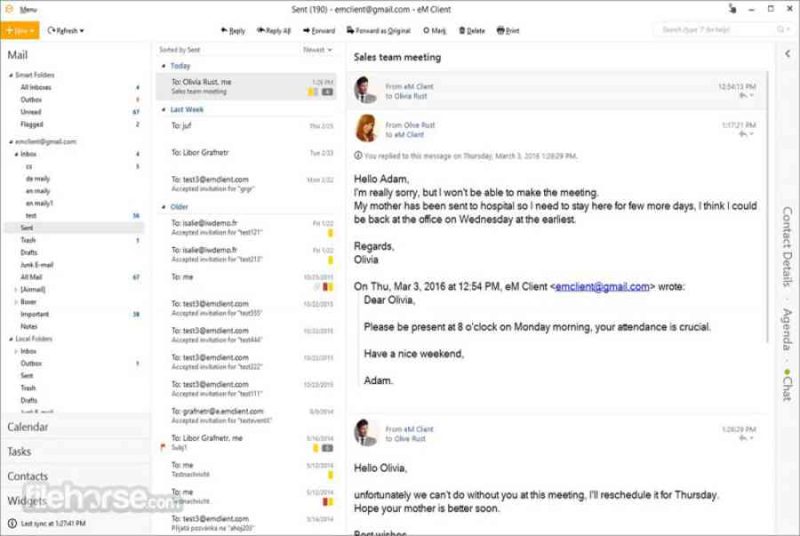Choose Forward as Original
The height and width of the screenshot is (536, 800).
tap(379, 31)
